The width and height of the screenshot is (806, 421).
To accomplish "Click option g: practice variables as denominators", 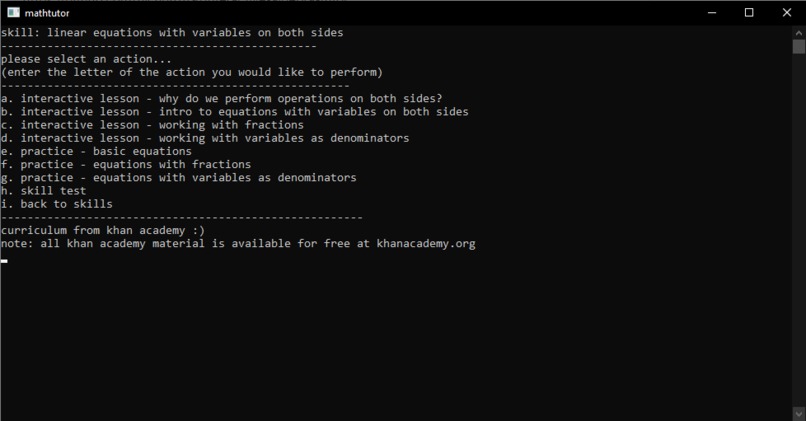I will pos(179,178).
